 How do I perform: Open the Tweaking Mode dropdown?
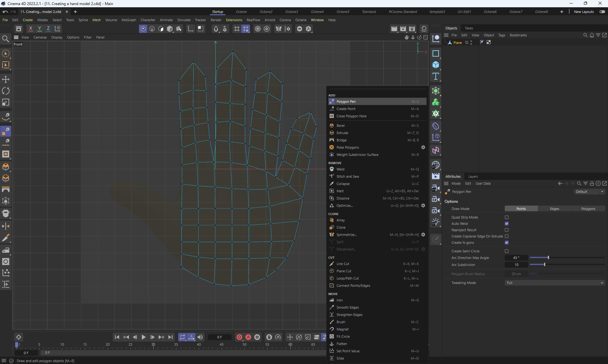[554, 283]
